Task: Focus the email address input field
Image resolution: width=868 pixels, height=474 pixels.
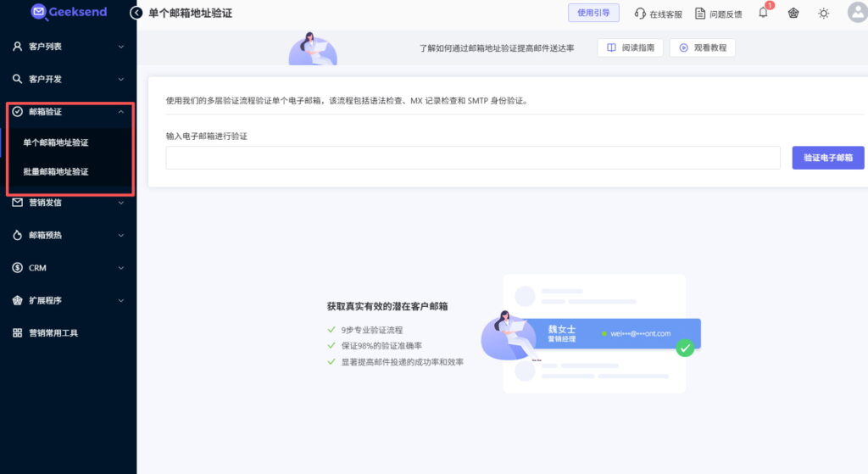Action: 473,158
